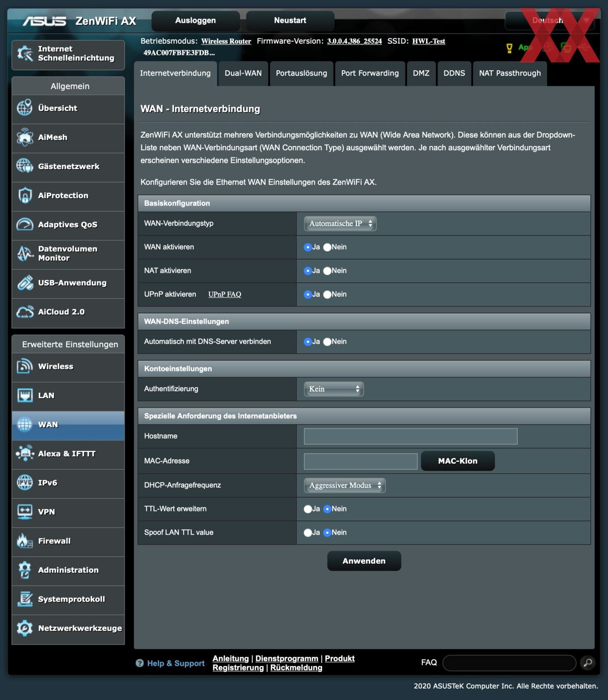608x700 pixels.
Task: Set NAT aktivieren to Ja
Action: 308,271
